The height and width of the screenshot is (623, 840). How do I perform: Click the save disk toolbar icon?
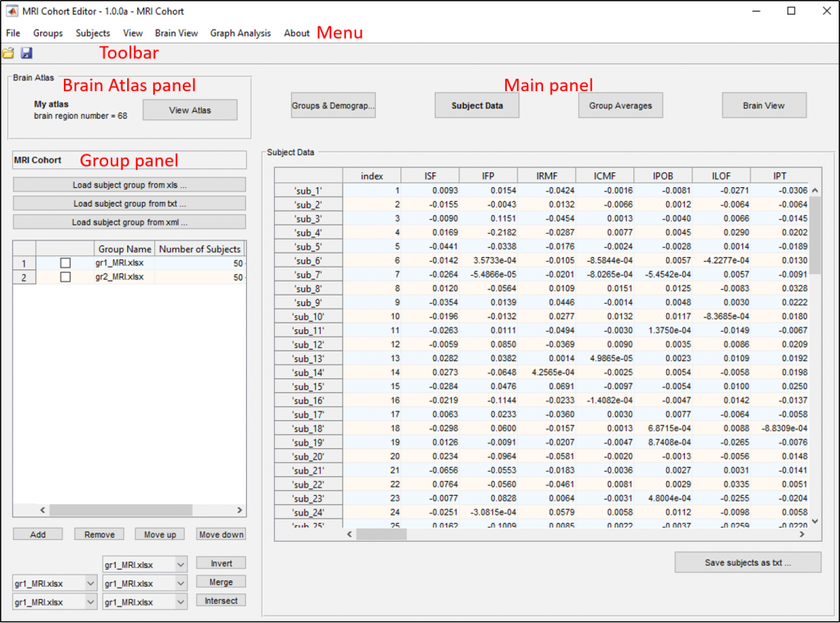(x=26, y=53)
